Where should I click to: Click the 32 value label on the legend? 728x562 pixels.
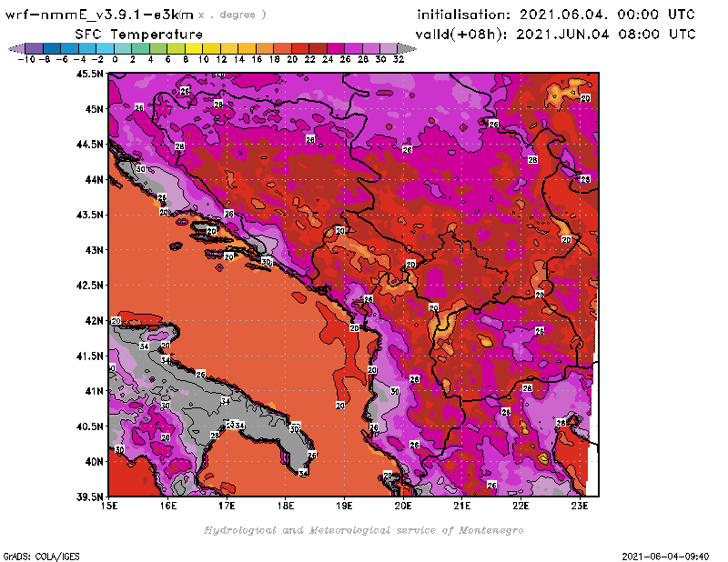pyautogui.click(x=398, y=58)
